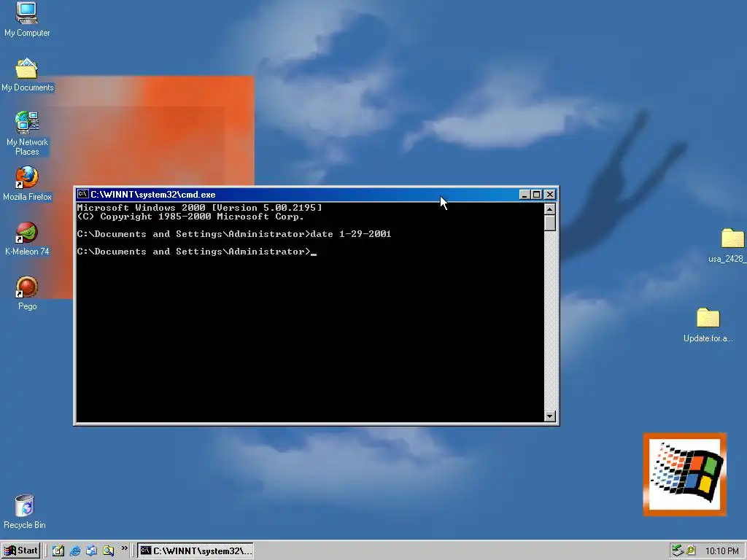Click the magnifier quick launch icon
The height and width of the screenshot is (560, 747).
click(x=108, y=551)
